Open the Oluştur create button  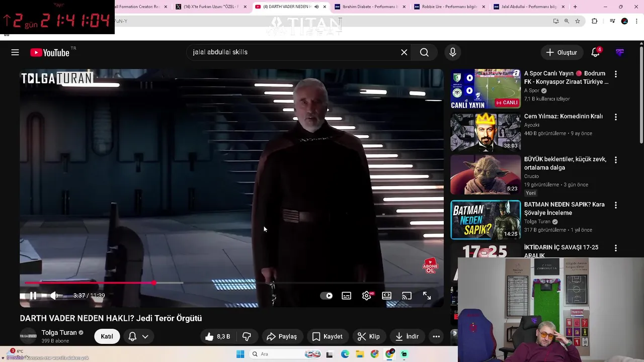pyautogui.click(x=561, y=52)
